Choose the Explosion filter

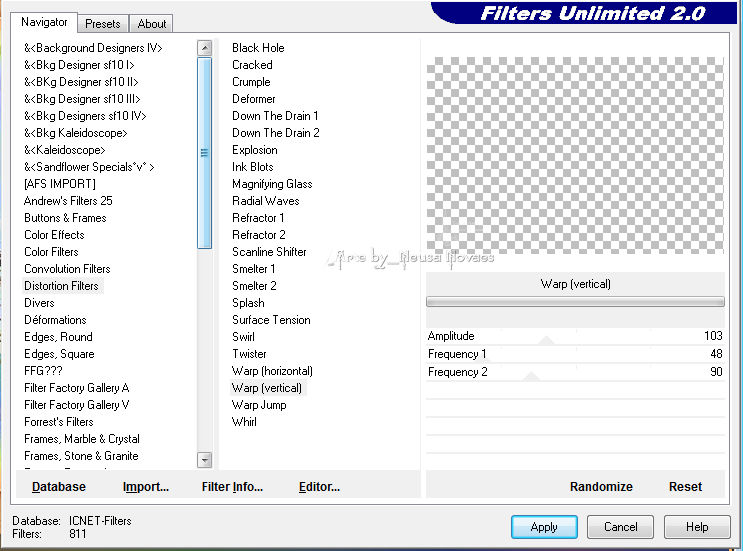[255, 150]
